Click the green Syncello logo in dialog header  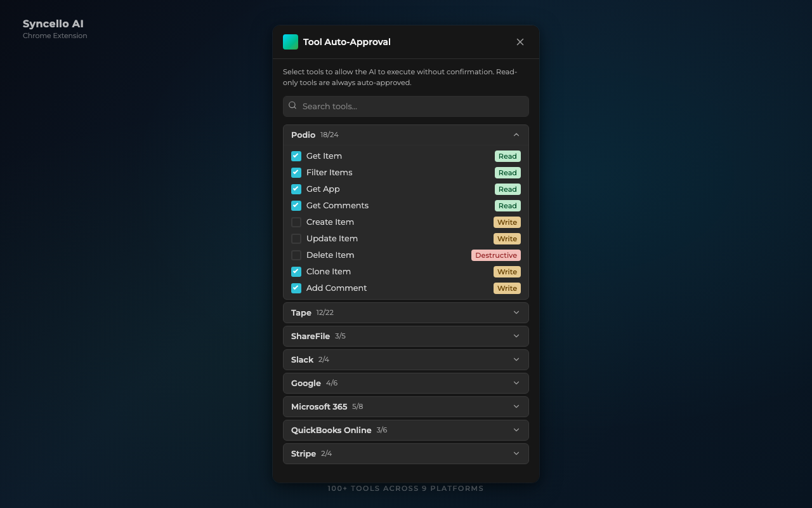coord(291,42)
